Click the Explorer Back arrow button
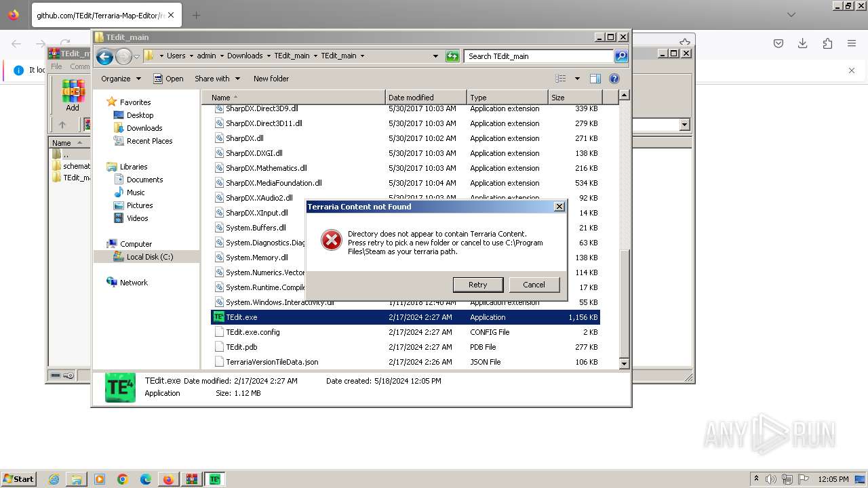Screen dimensions: 868x488 [104, 56]
